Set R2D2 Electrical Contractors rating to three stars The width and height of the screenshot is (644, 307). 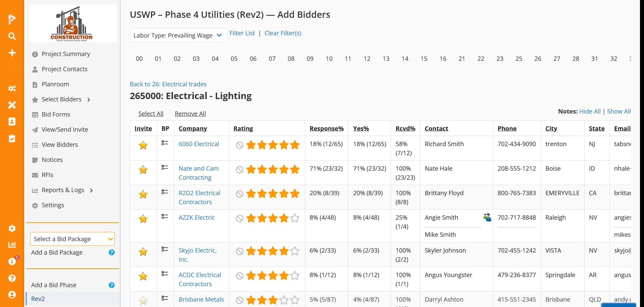click(273, 194)
